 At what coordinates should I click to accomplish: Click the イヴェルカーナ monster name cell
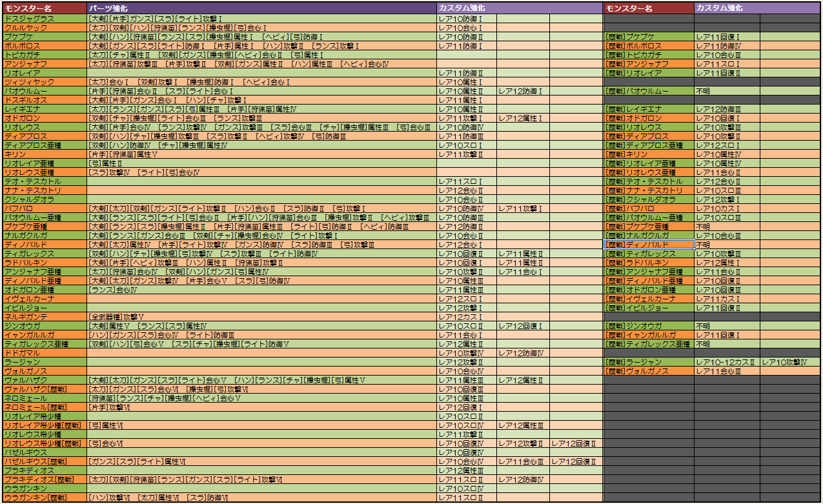[45, 299]
